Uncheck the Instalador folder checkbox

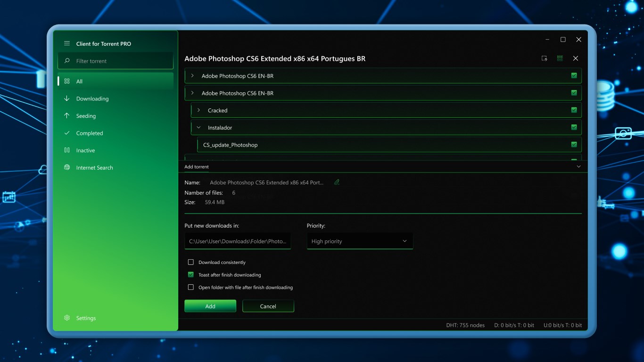(x=574, y=127)
